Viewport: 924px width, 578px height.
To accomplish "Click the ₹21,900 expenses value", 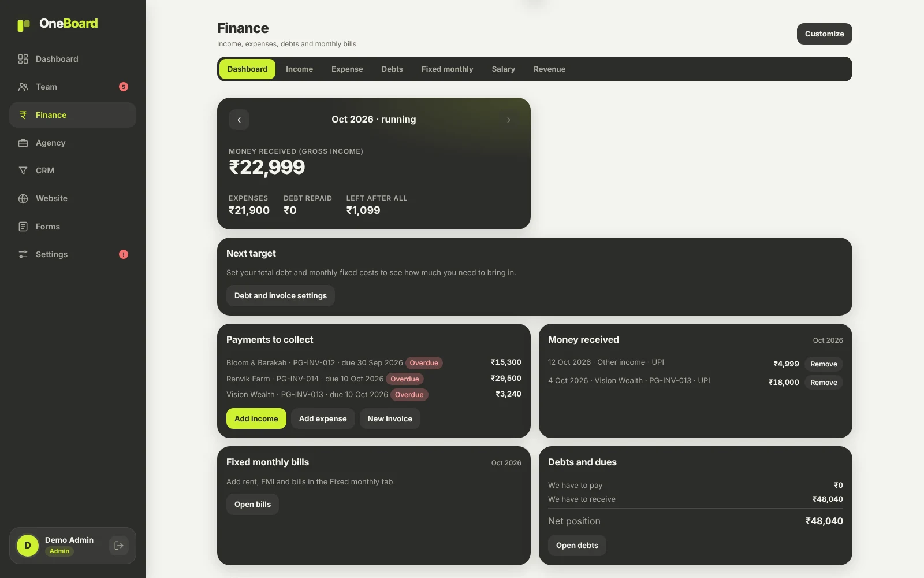I will point(249,210).
